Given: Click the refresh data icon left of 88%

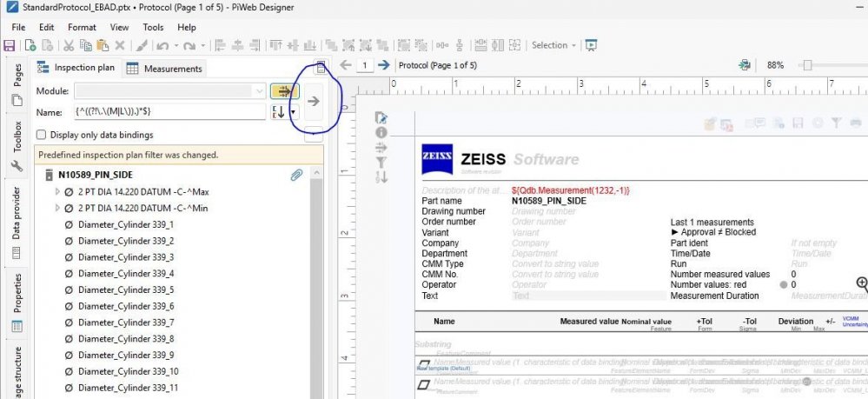Looking at the screenshot, I should [x=744, y=65].
